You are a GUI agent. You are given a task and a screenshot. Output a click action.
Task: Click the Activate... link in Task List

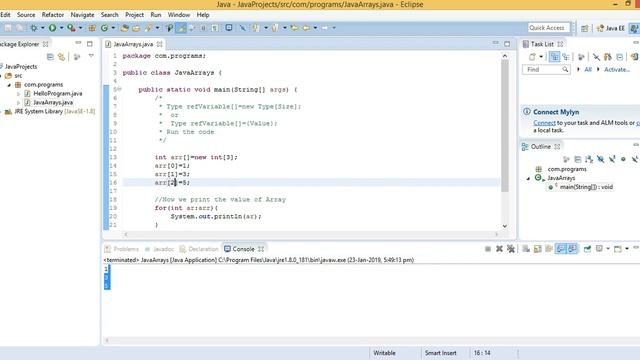pyautogui.click(x=617, y=70)
